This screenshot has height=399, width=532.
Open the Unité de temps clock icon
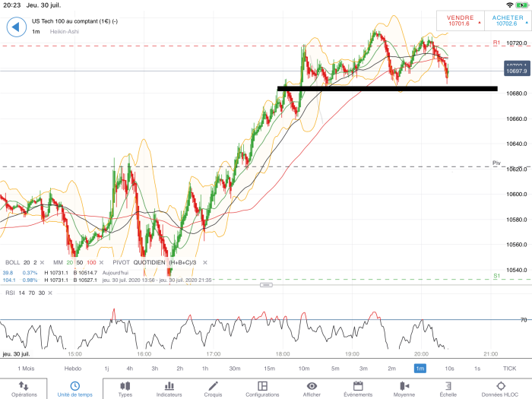(x=75, y=386)
